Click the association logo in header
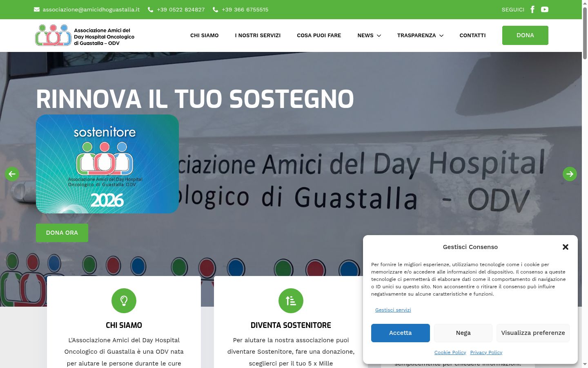Screen dimensions: 588x368 point(85,36)
